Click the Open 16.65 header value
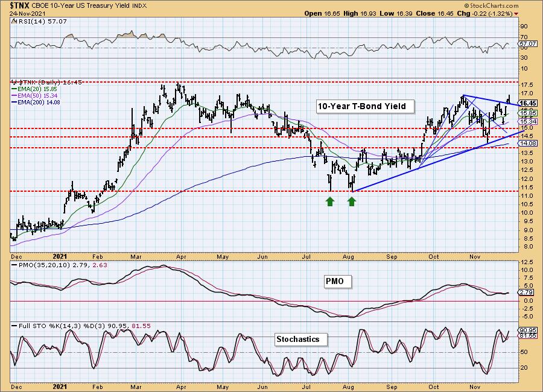 pyautogui.click(x=322, y=13)
